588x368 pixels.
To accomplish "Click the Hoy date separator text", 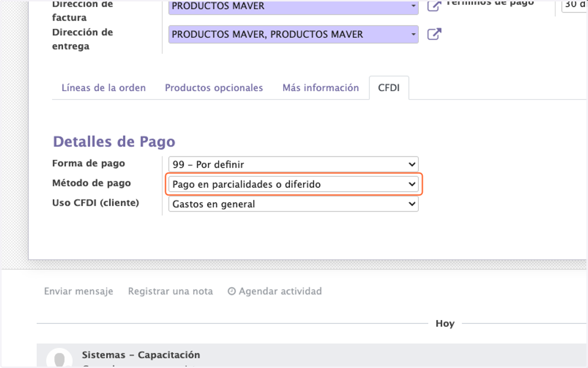I will point(445,323).
